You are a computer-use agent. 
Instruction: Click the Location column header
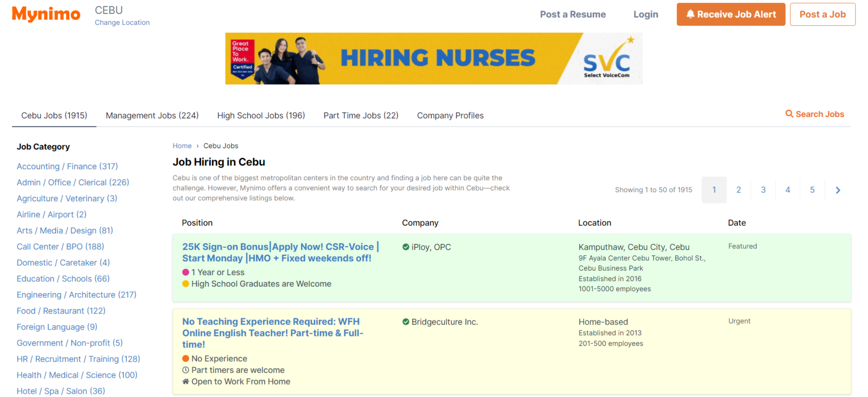[x=595, y=223]
